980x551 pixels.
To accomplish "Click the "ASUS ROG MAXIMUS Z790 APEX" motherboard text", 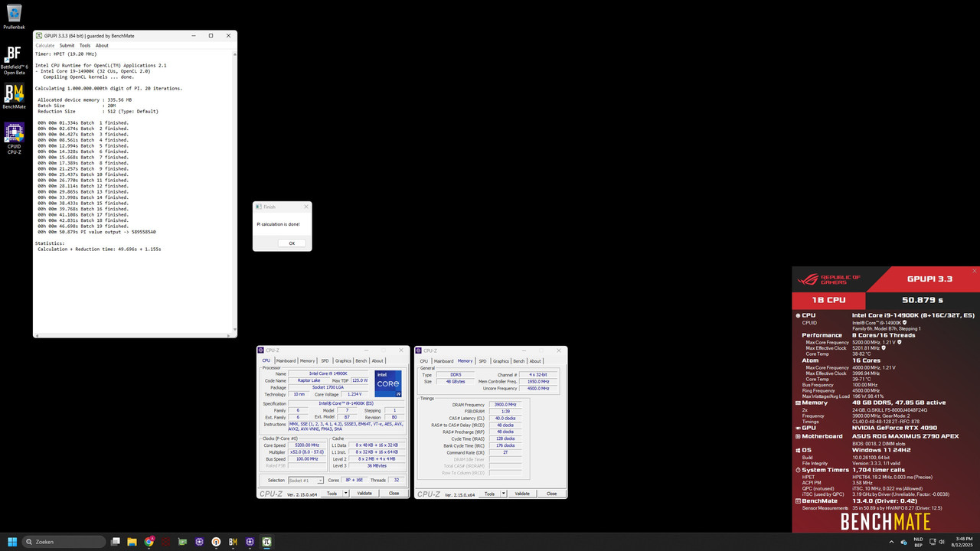I will [x=907, y=436].
